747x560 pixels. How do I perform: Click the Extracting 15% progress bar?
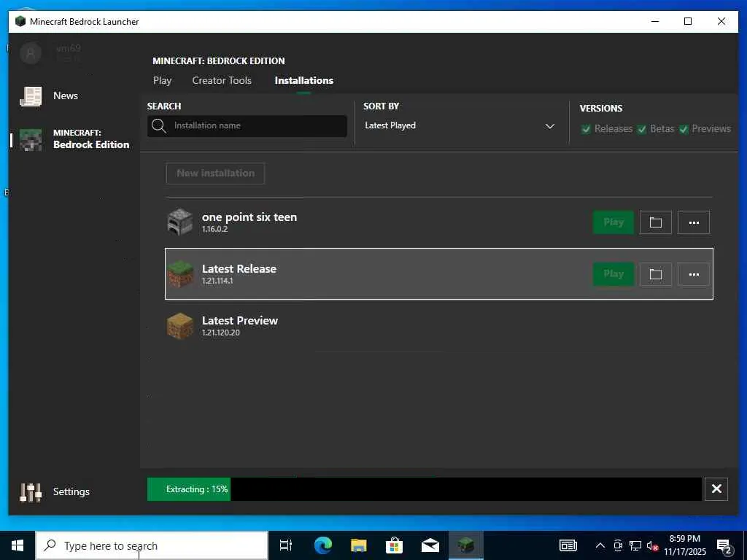[x=424, y=489]
